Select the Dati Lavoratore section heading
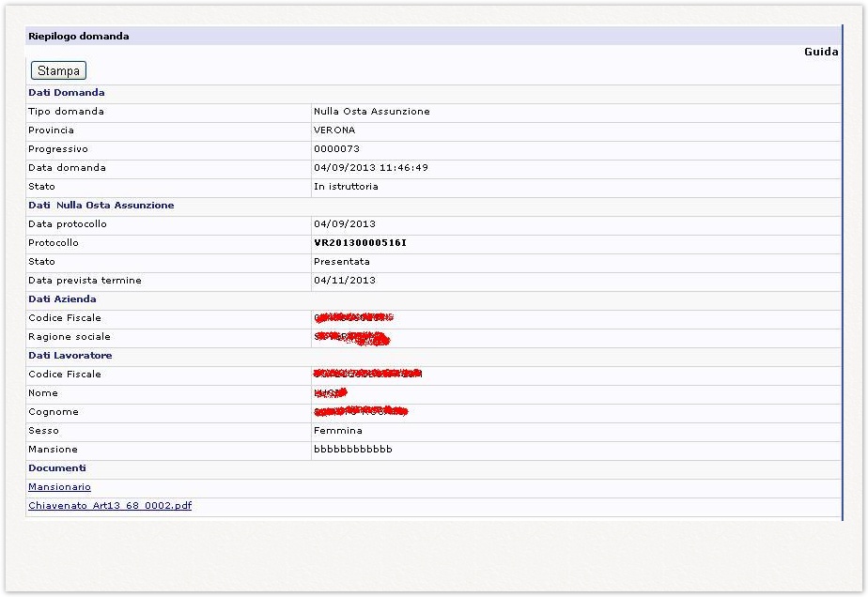 coord(70,356)
